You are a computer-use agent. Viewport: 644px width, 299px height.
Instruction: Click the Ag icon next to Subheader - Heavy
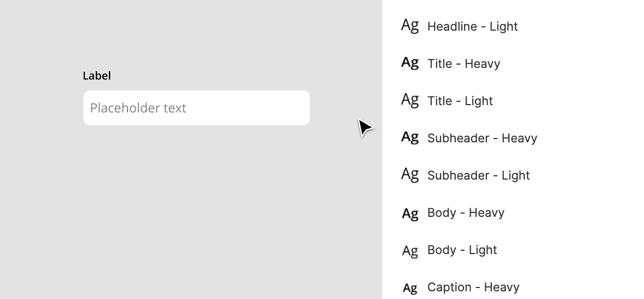tap(410, 138)
